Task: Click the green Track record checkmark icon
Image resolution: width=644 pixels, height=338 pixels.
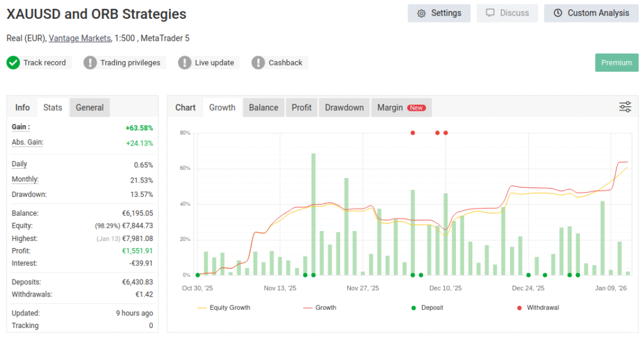Action: point(13,63)
